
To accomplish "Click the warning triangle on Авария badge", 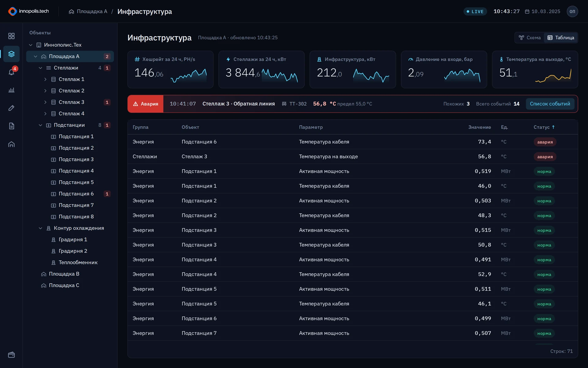I will click(135, 104).
